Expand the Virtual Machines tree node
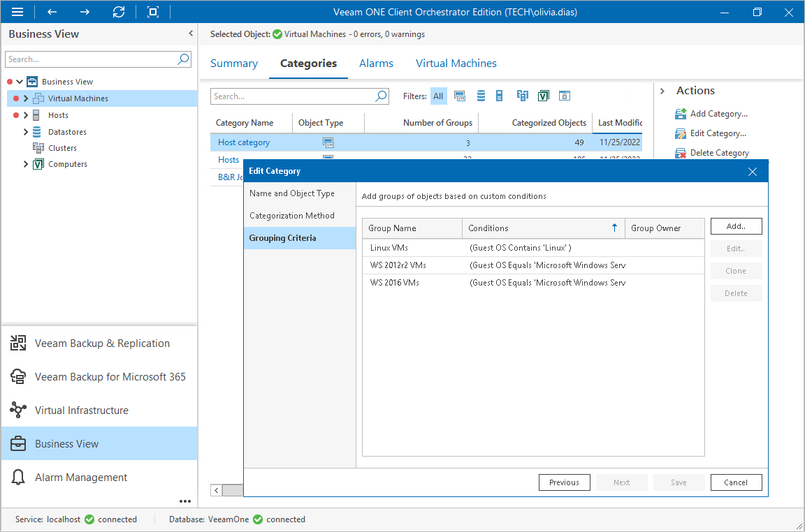Image resolution: width=805 pixels, height=532 pixels. tap(26, 98)
